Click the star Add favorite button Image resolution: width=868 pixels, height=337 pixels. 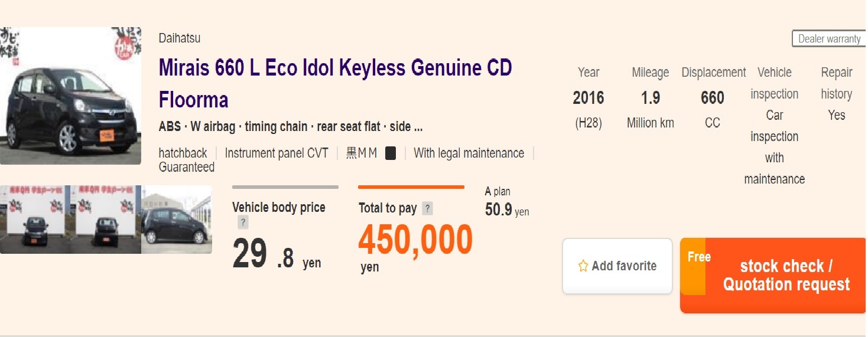(x=617, y=266)
